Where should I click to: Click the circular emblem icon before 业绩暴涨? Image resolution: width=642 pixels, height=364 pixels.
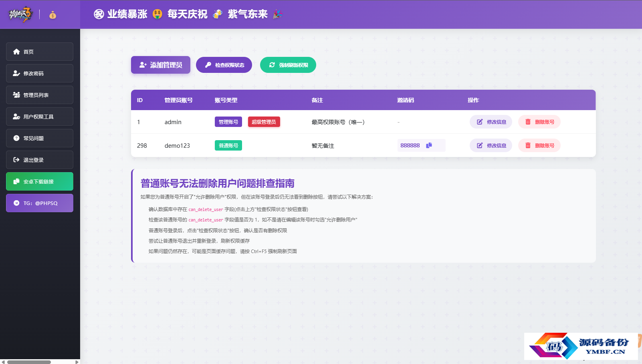coord(99,14)
